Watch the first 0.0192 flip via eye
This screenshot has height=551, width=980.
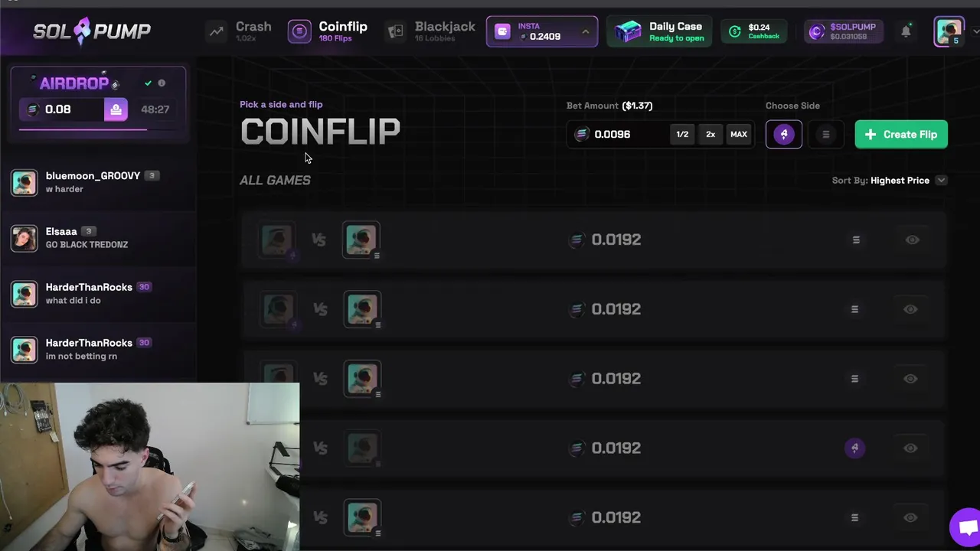pos(912,240)
